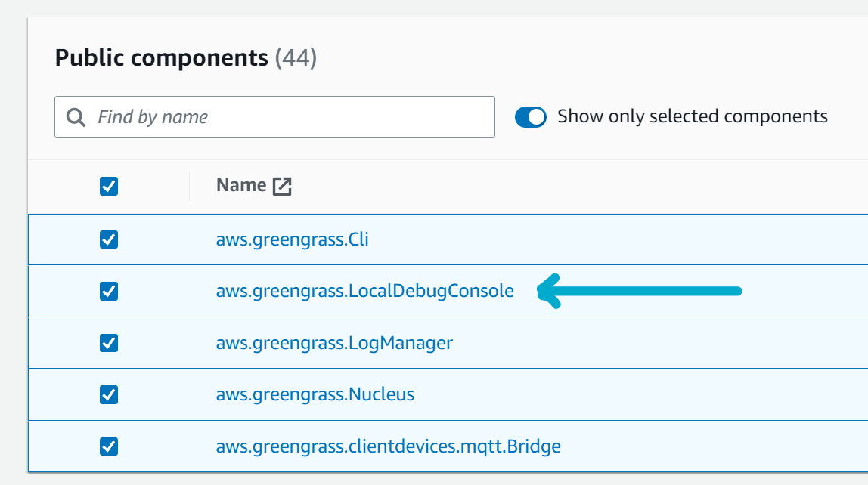This screenshot has height=485, width=868.
Task: Open the aws.greengrass.Cli component link
Action: tap(292, 239)
